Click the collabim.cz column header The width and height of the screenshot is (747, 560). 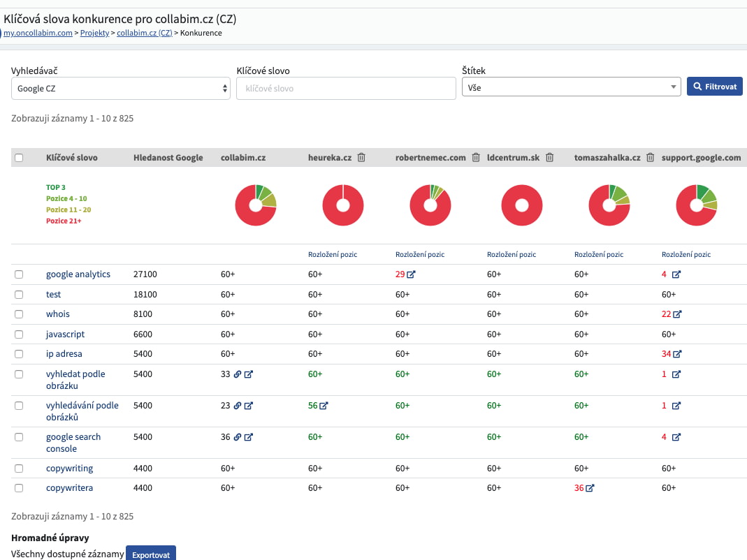(243, 158)
